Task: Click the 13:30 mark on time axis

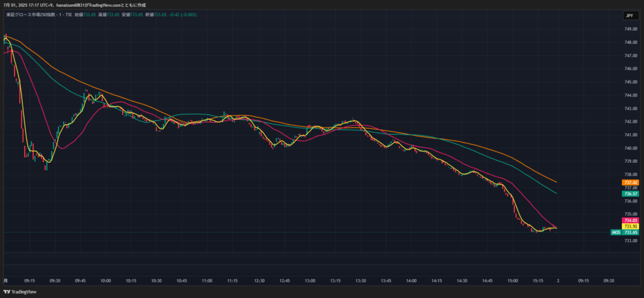Action: pos(360,281)
